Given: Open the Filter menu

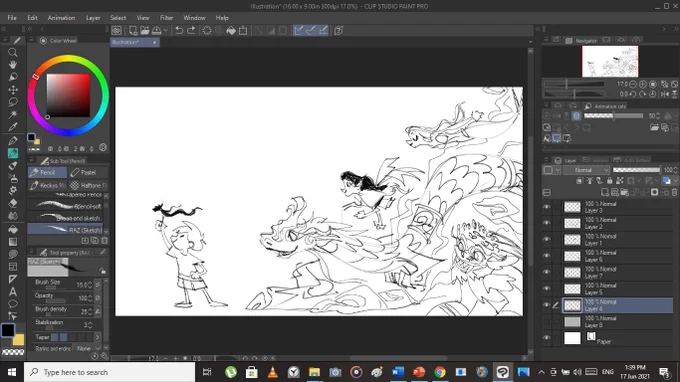Looking at the screenshot, I should [167, 18].
